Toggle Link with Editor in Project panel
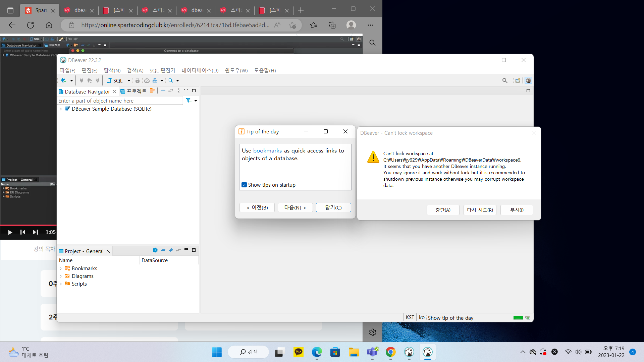644x362 pixels. (x=178, y=250)
